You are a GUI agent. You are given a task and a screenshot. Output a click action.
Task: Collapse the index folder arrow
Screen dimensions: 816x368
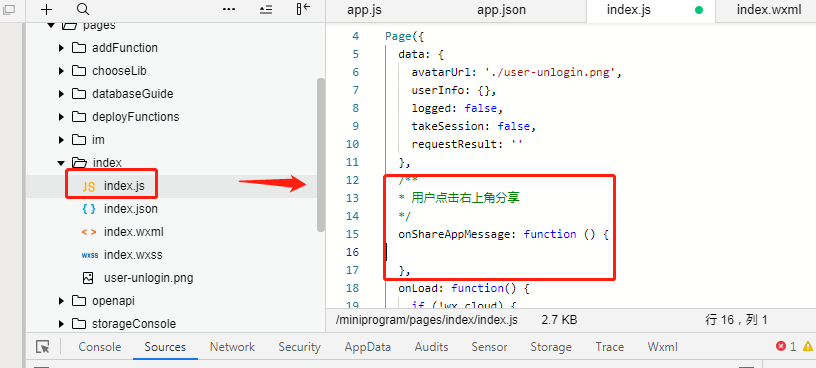click(61, 163)
